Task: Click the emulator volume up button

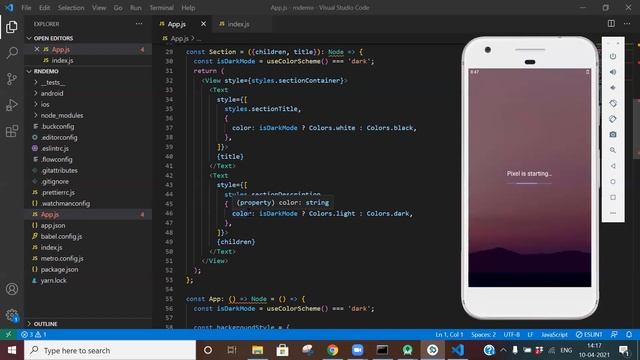Action: [613, 72]
